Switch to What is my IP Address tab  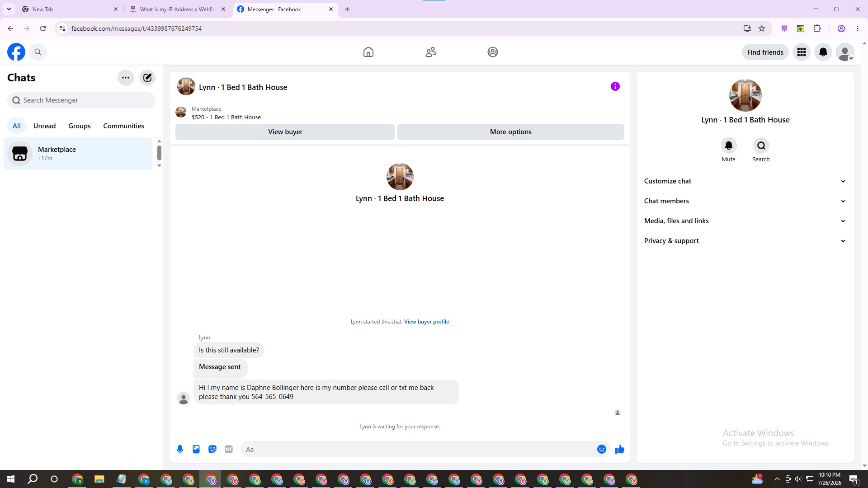(x=178, y=9)
